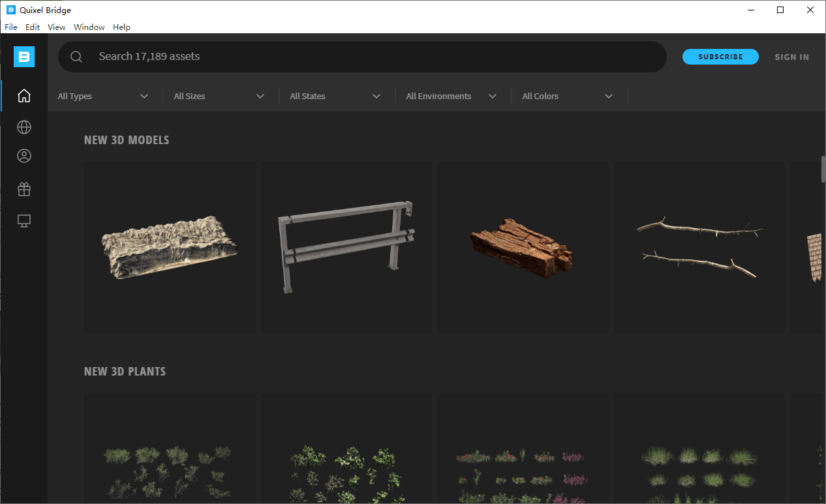Select the scattered leafy shrubs plant thumbnail
Screen dimensions: 826x504
[x=170, y=448]
